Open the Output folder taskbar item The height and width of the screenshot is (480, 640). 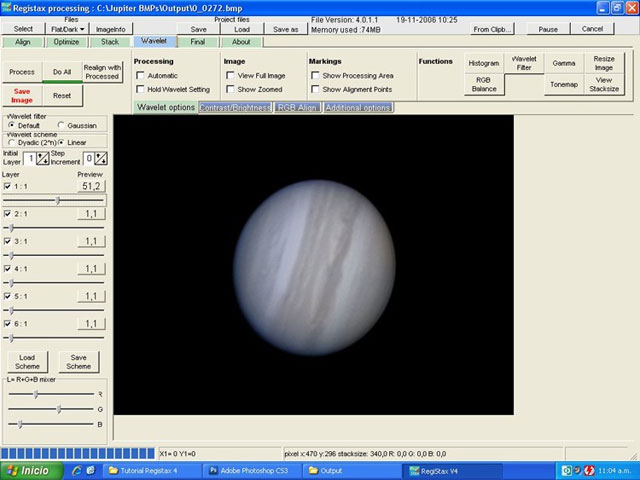[340, 470]
